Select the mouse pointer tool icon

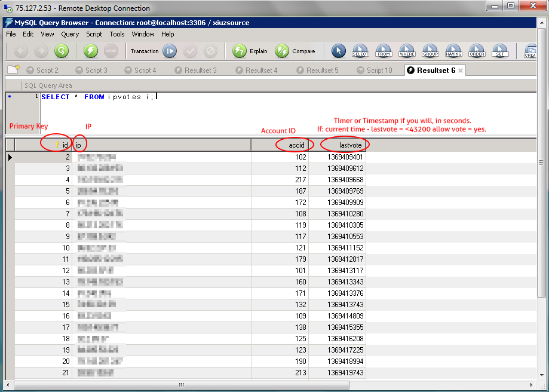pyautogui.click(x=339, y=51)
